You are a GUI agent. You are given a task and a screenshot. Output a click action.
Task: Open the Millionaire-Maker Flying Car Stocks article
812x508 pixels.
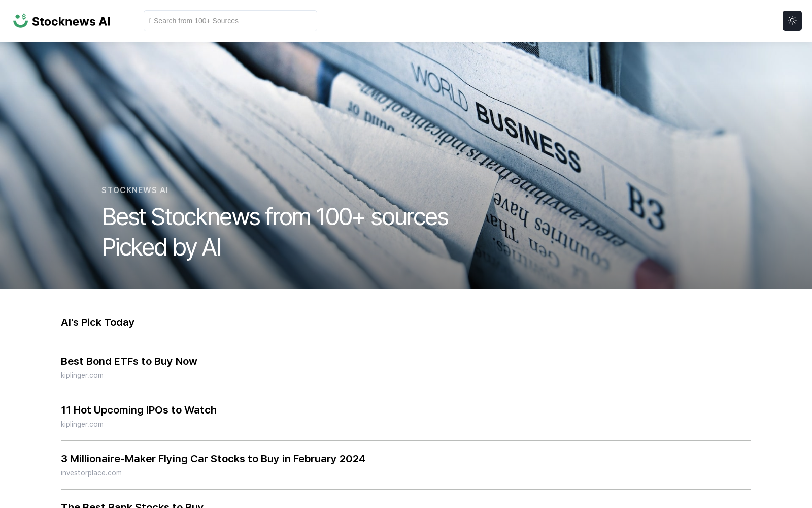click(x=213, y=459)
